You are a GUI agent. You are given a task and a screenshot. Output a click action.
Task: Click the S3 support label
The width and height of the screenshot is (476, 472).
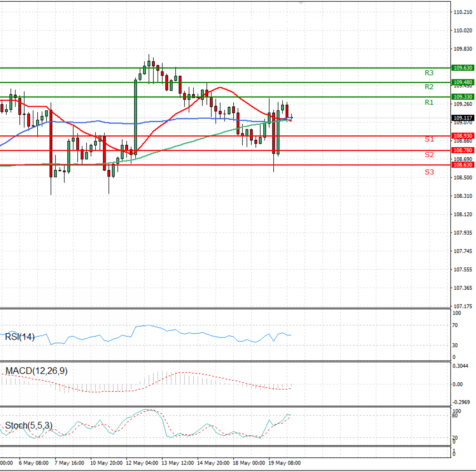pyautogui.click(x=429, y=172)
